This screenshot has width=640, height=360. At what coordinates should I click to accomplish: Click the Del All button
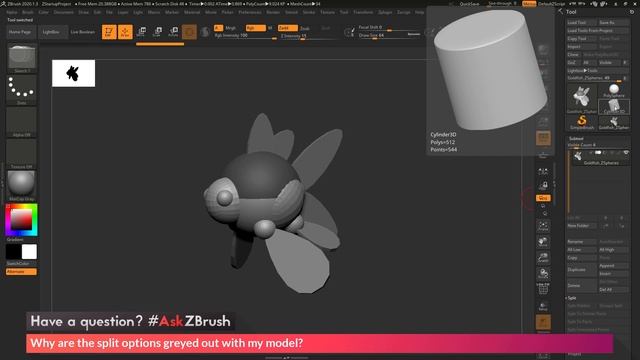pyautogui.click(x=613, y=289)
